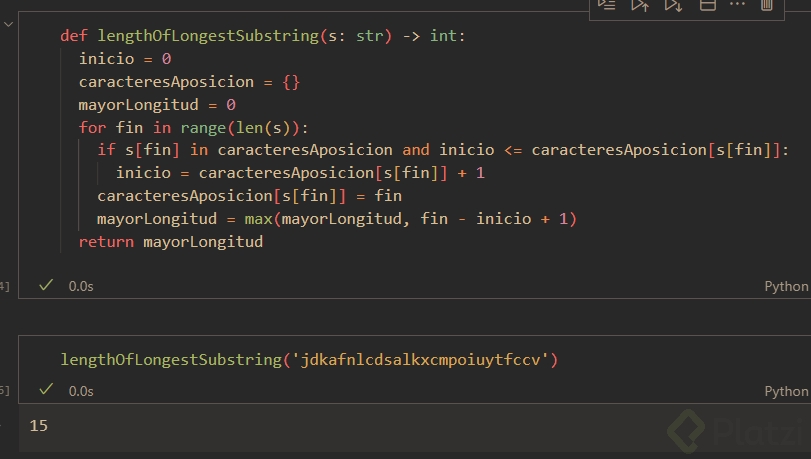Open the Python language picker of the first cell

[786, 286]
